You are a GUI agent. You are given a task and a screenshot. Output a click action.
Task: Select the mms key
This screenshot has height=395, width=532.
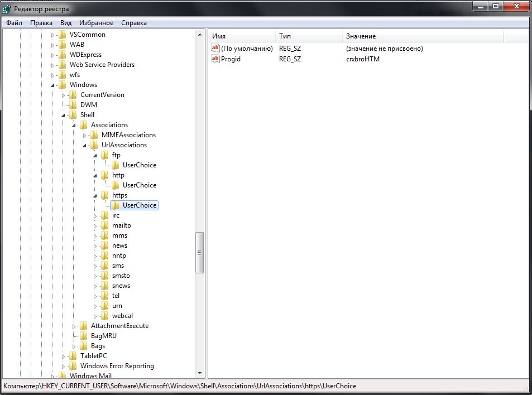coord(120,235)
